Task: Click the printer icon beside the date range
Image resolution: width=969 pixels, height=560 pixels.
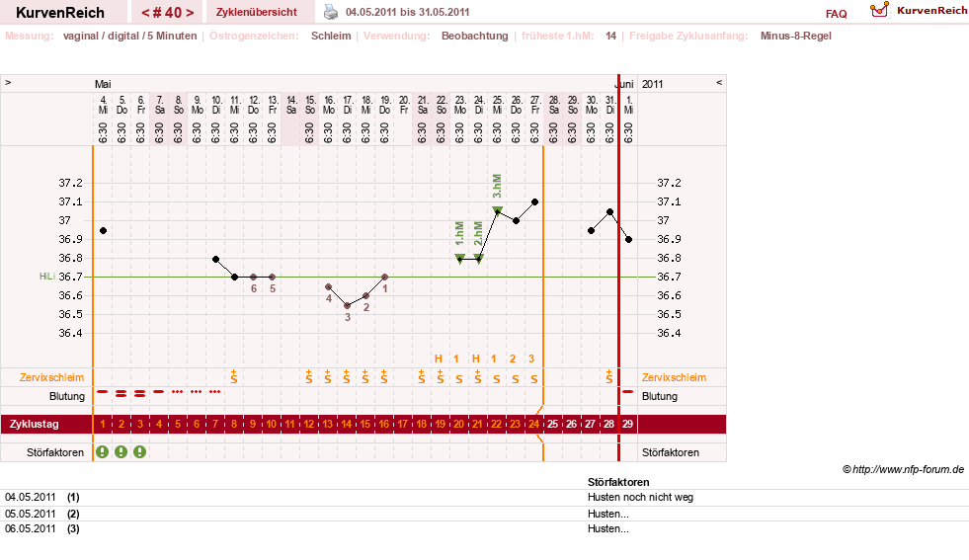Action: click(x=331, y=12)
